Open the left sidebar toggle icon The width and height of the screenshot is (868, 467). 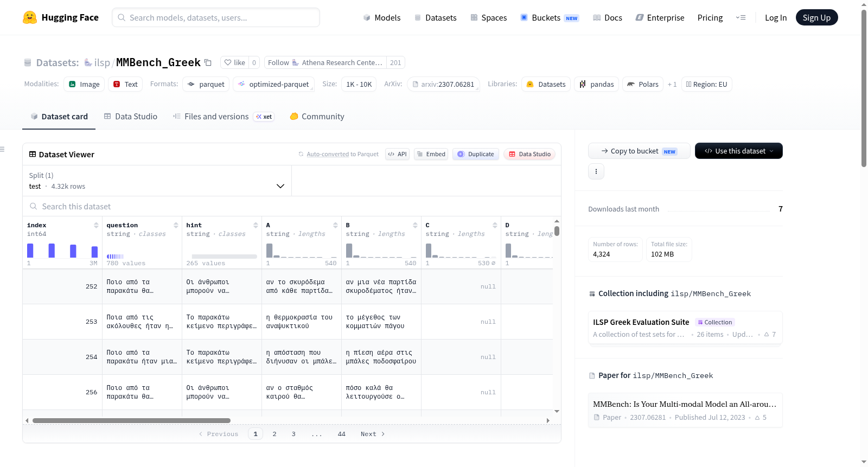(x=2, y=149)
